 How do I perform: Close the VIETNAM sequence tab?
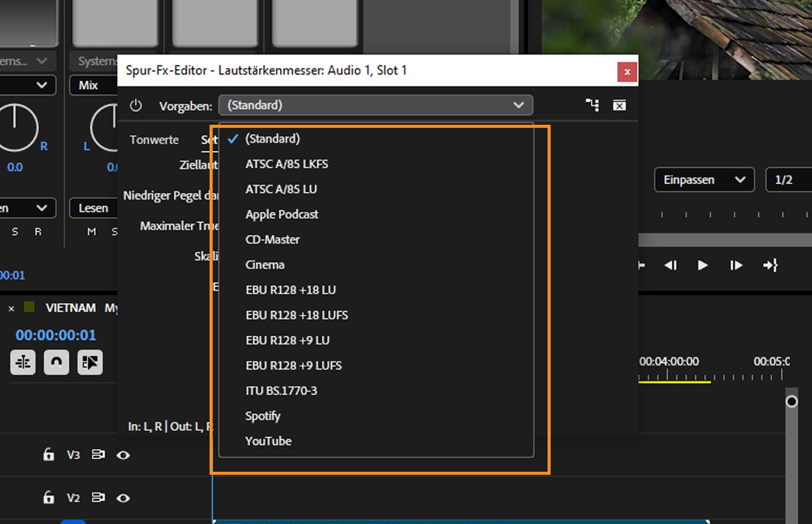click(x=11, y=308)
